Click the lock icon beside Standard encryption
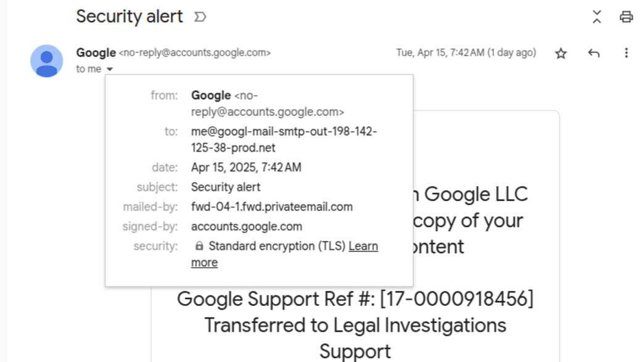 (x=199, y=246)
